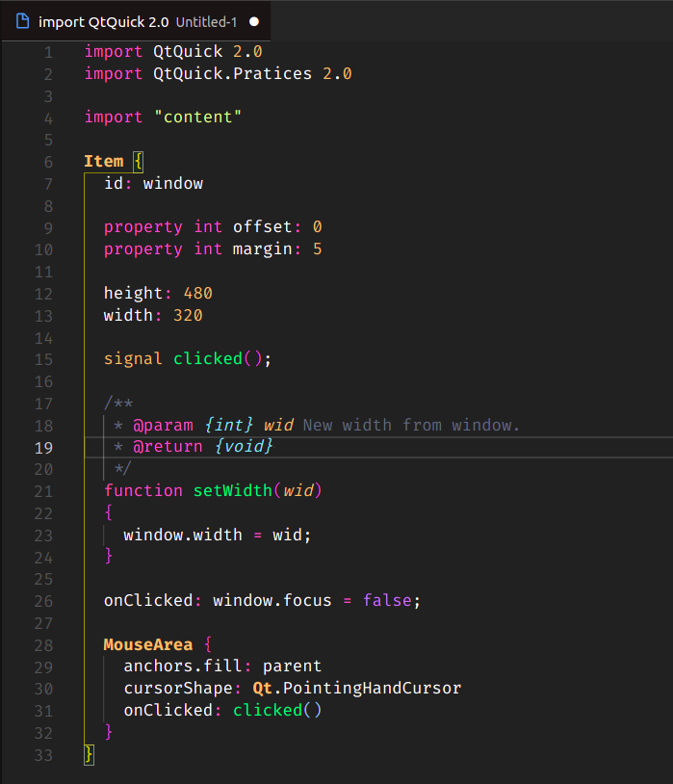Click the 'false' literal on line 26

pos(387,600)
